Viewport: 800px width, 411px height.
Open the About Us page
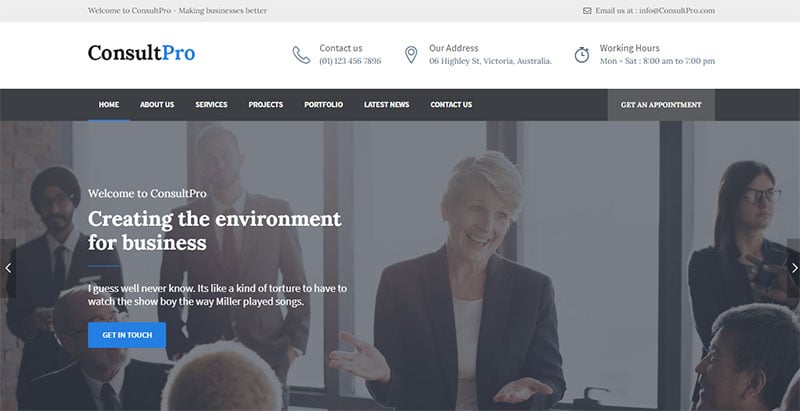coord(157,105)
